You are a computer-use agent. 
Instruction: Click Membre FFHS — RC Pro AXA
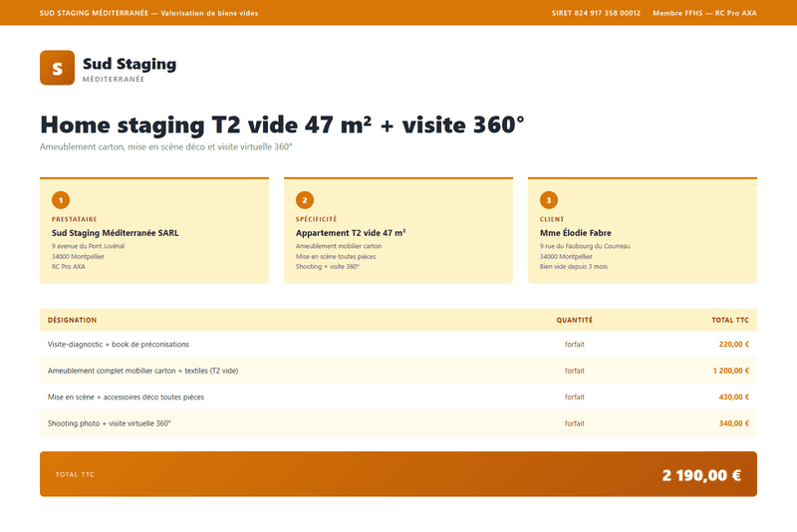(704, 13)
